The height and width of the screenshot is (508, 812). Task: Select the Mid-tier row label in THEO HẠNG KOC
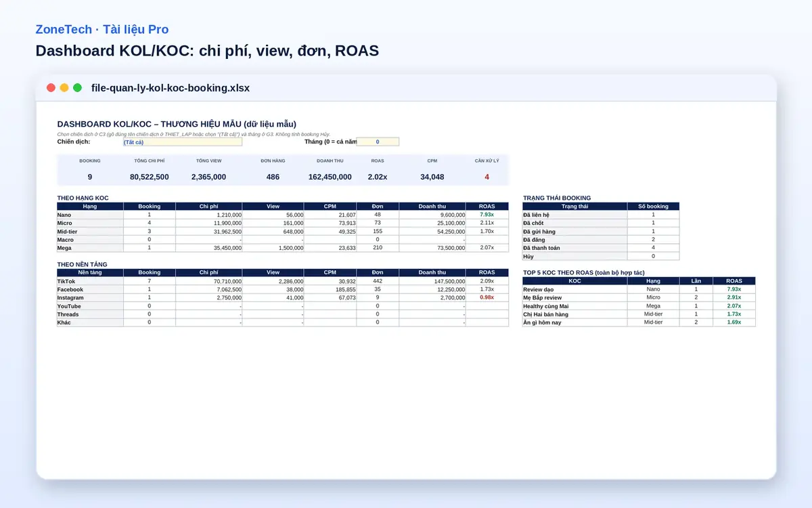click(x=90, y=231)
